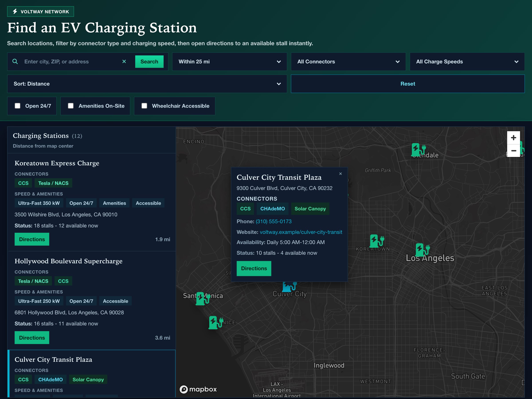The height and width of the screenshot is (399, 532).
Task: Click the Accessible tag on Hollywood card
Action: coord(115,301)
